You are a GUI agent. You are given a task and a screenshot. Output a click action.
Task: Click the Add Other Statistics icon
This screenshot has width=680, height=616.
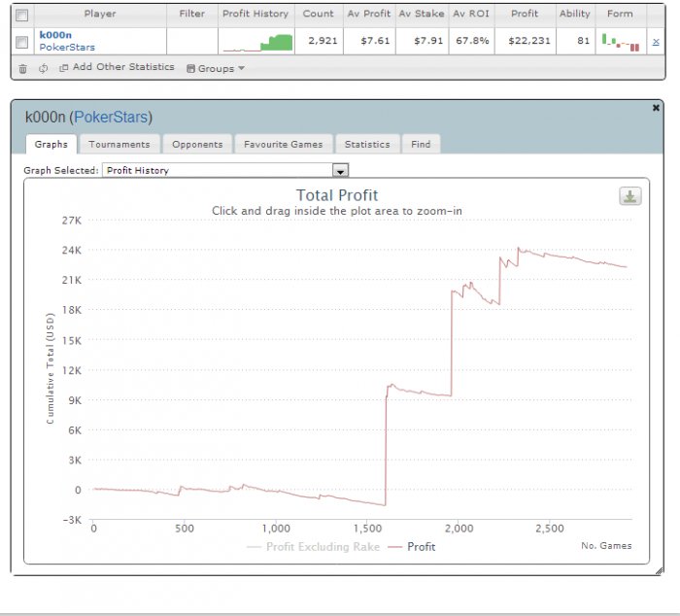[x=64, y=68]
